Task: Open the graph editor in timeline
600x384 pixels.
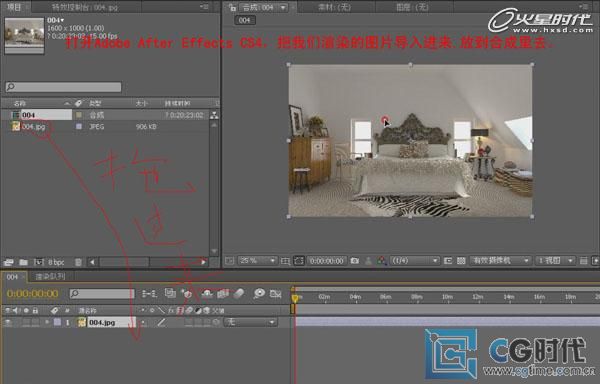Action: coord(276,294)
